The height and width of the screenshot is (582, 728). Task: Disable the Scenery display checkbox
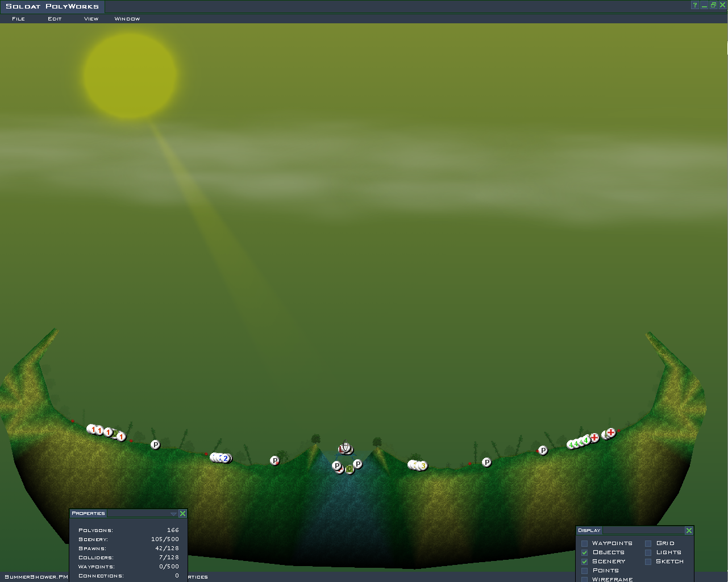click(x=584, y=562)
